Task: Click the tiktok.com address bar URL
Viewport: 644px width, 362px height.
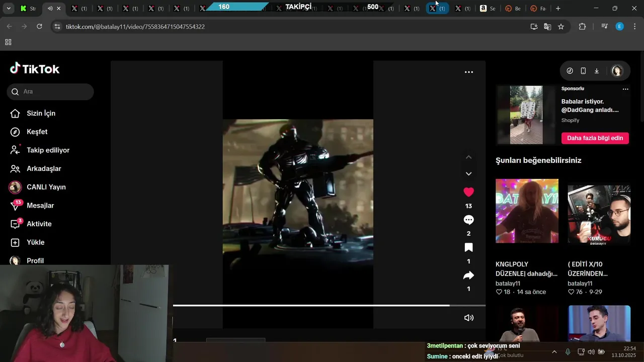Action: [x=135, y=27]
